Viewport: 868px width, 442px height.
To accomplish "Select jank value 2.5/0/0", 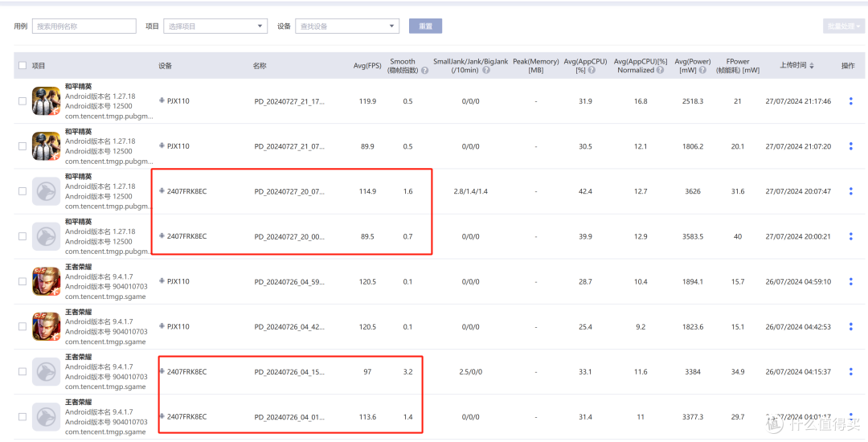I will click(470, 372).
